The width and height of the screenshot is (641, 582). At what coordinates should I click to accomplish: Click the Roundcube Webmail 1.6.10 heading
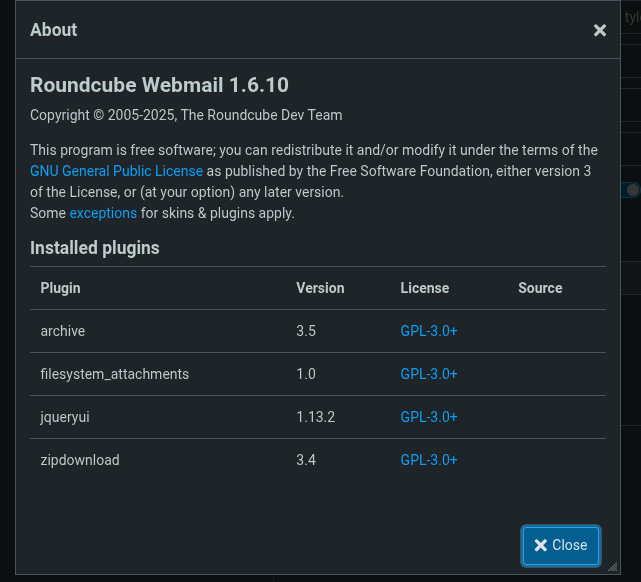click(x=159, y=85)
